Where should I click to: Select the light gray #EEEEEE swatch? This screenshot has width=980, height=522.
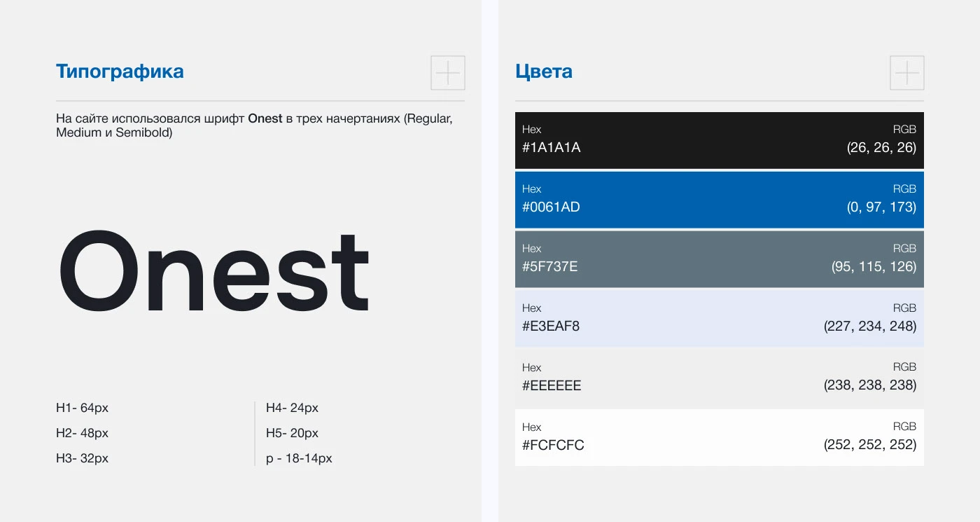719,378
